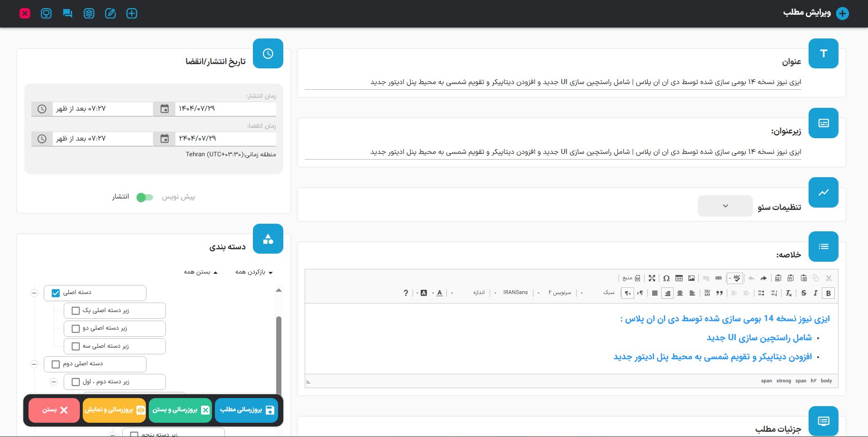868x437 pixels.
Task: Expand the SEO settings dropdown
Action: pos(725,206)
